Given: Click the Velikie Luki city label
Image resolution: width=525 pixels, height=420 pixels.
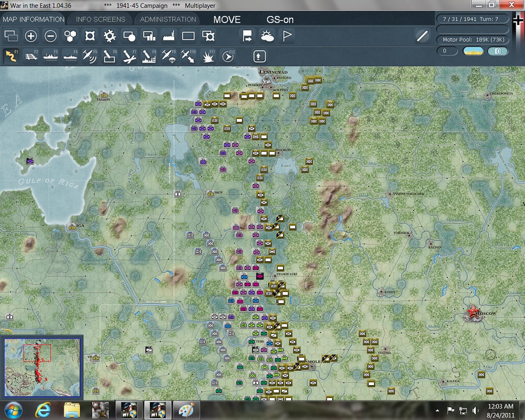Looking at the screenshot, I should pyautogui.click(x=287, y=274).
